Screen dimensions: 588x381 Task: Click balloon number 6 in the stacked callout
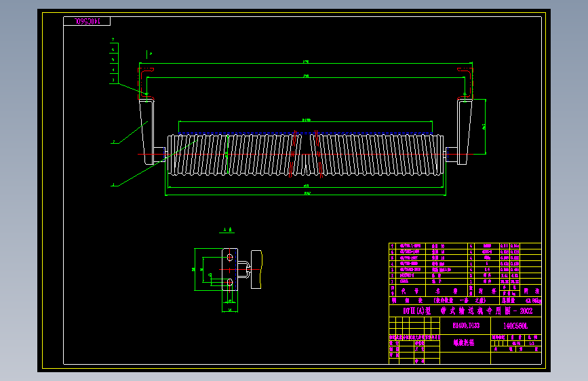(x=113, y=49)
